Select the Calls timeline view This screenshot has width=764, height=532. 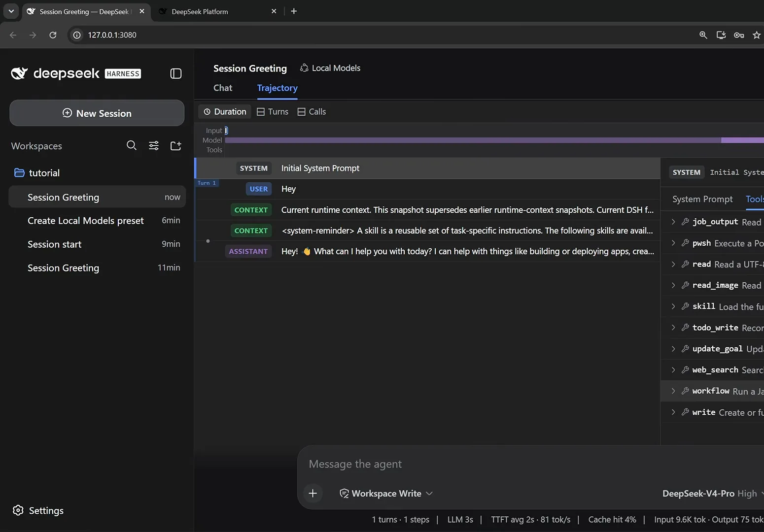tap(312, 112)
